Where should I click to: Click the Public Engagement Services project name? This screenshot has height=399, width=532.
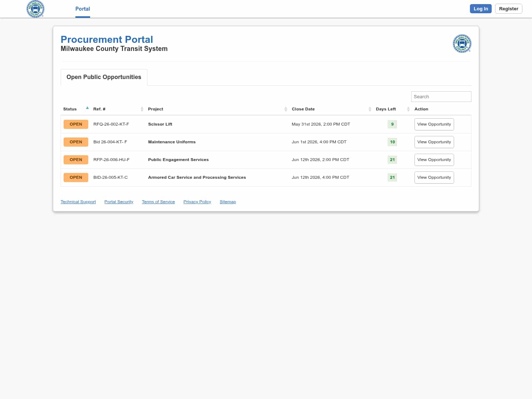click(178, 160)
